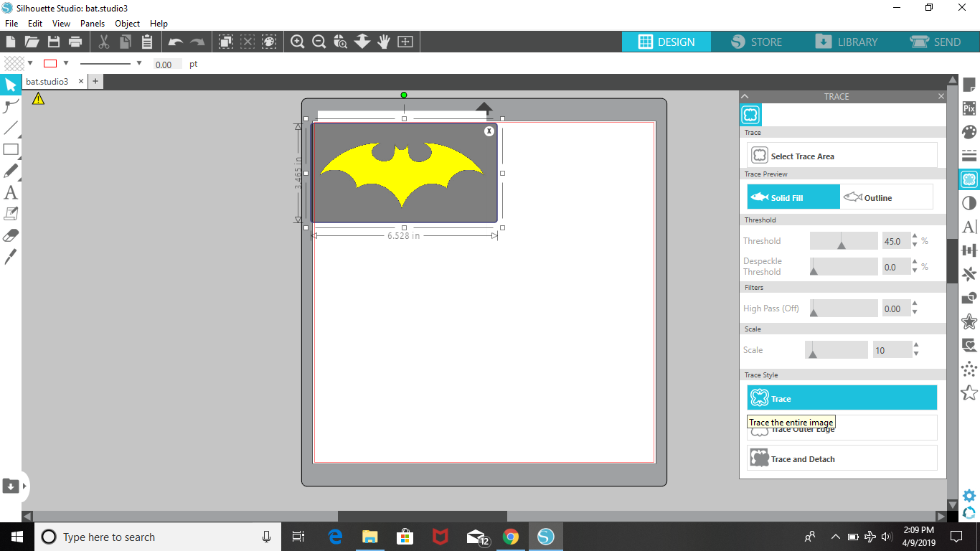Choose Outline trace preview

(x=887, y=197)
